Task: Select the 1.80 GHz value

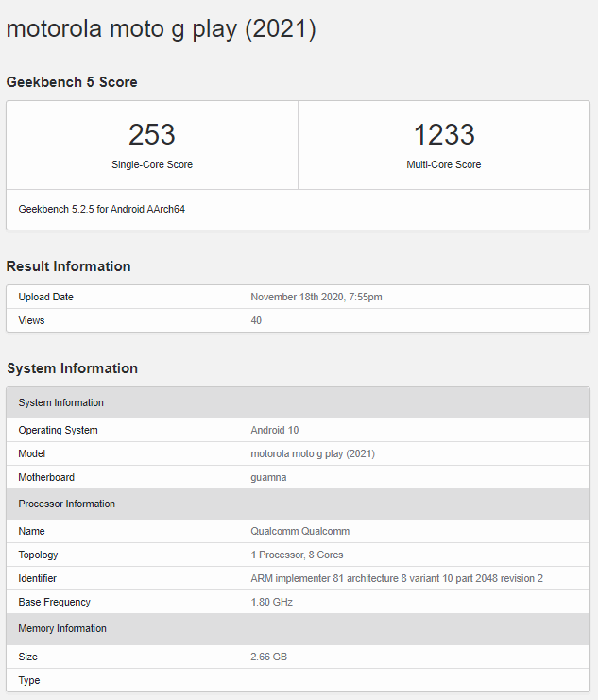Action: 271,603
